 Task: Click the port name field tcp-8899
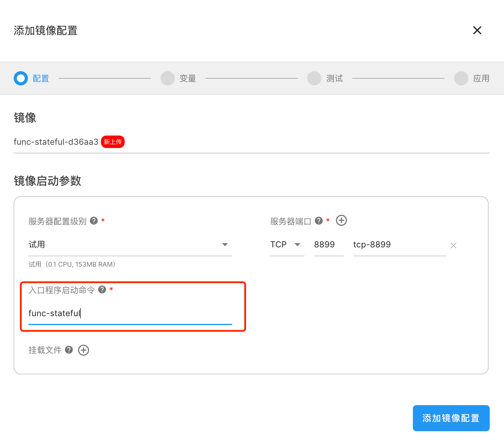click(x=399, y=245)
